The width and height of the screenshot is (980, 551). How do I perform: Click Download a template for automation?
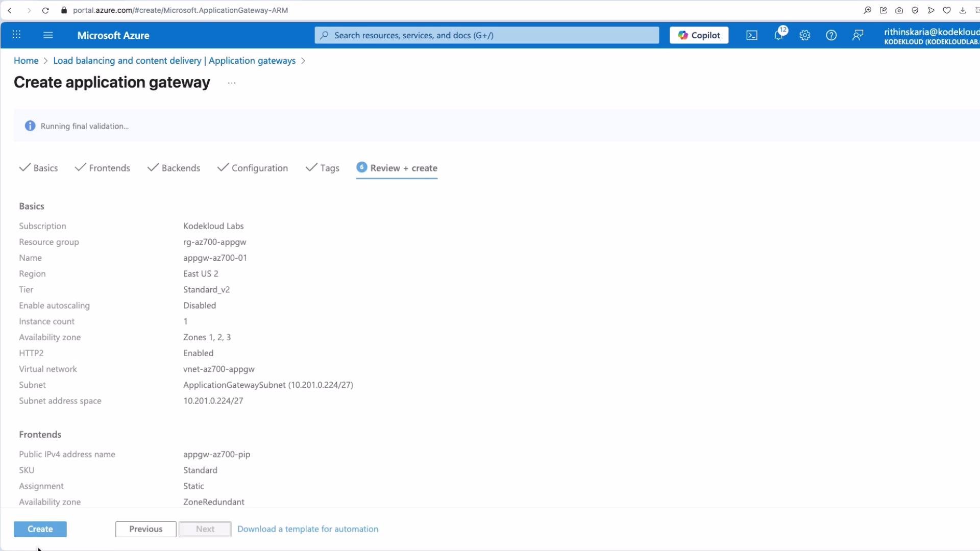coord(308,529)
